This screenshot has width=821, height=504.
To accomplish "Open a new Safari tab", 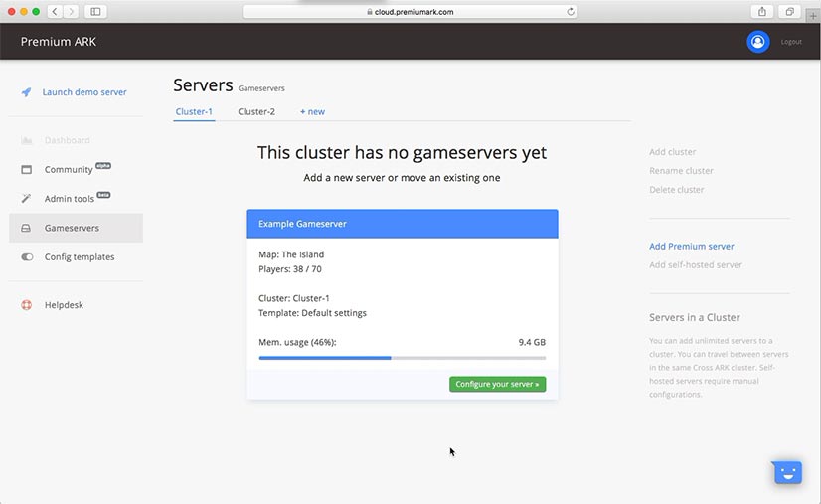I will coord(813,16).
